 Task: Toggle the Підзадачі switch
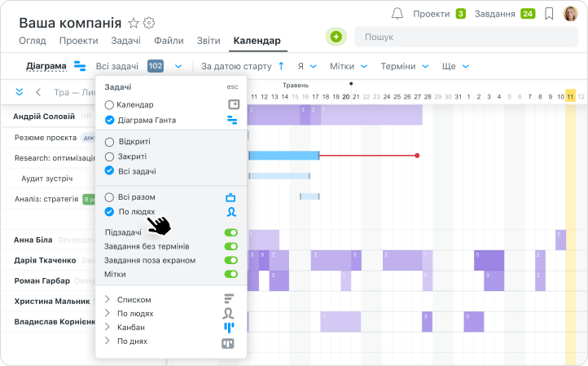click(231, 233)
